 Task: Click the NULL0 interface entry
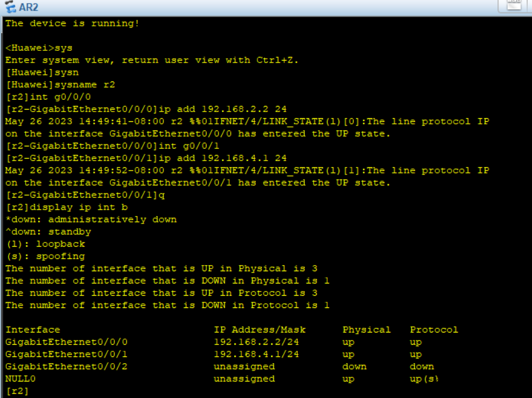(20, 378)
